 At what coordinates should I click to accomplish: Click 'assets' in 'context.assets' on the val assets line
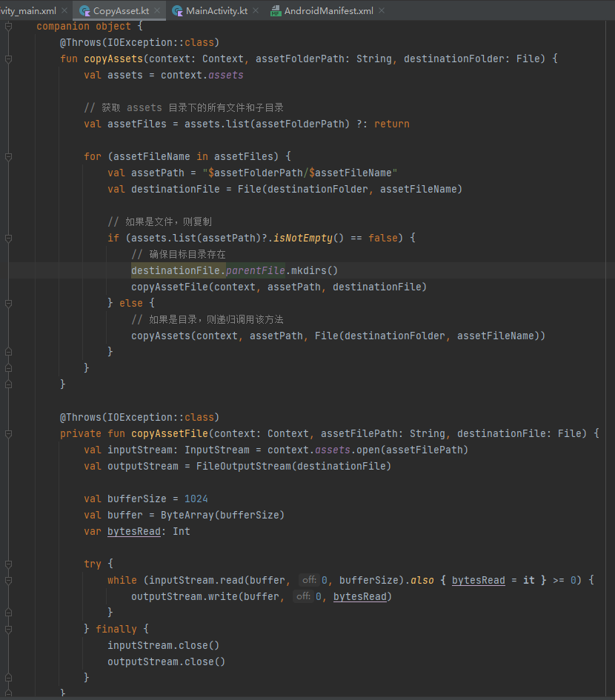[225, 75]
